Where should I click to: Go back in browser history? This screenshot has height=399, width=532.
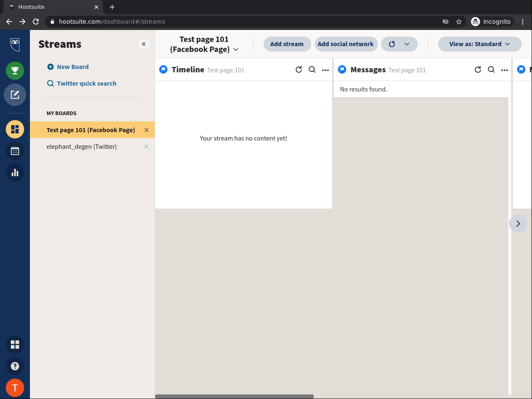(x=9, y=22)
